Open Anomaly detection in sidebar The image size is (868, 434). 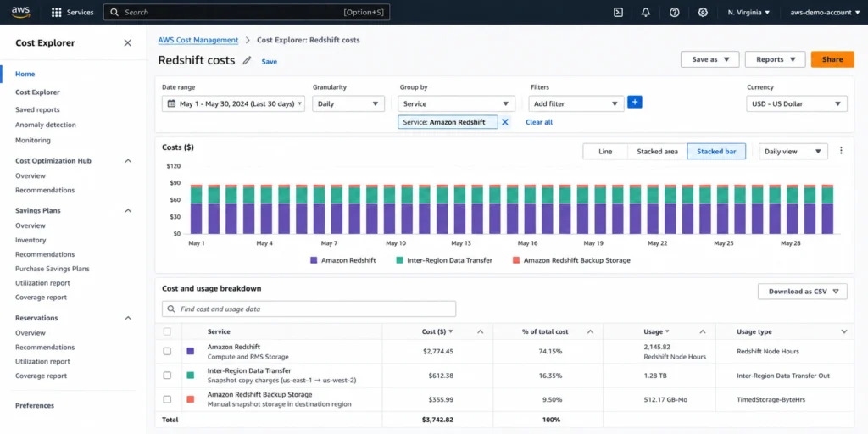tap(46, 125)
